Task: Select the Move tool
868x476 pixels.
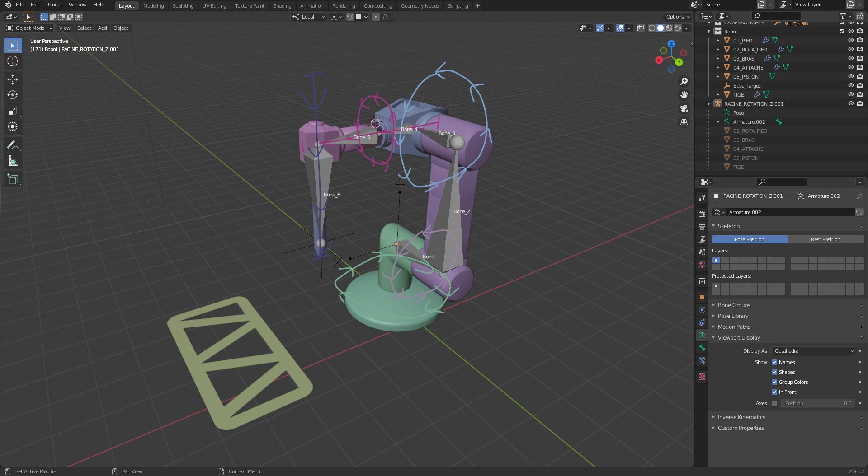Action: tap(13, 79)
